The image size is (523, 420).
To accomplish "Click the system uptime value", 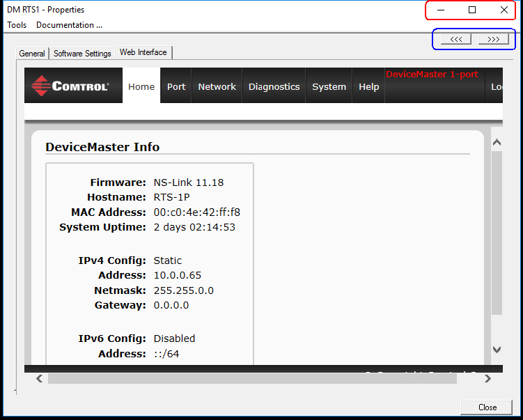I will coord(194,227).
